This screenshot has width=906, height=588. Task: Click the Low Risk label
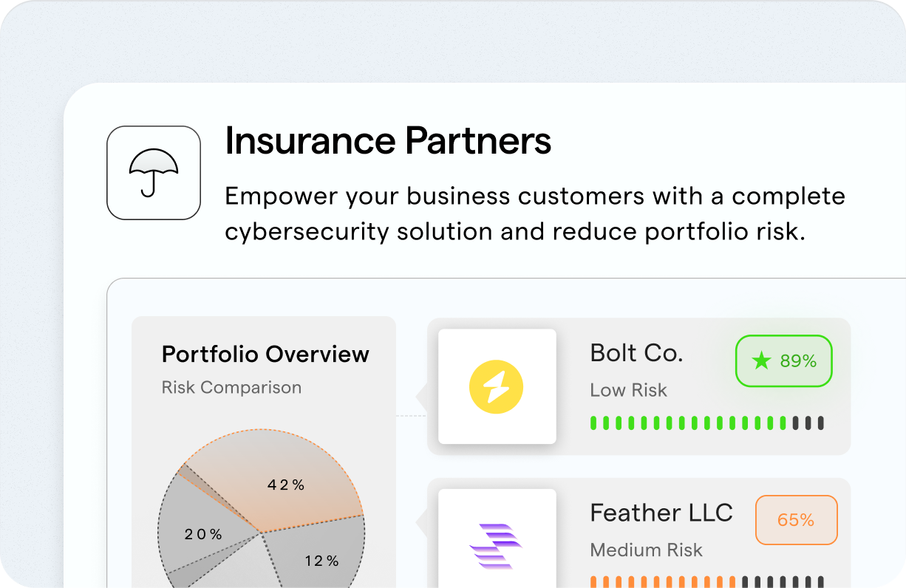pyautogui.click(x=628, y=390)
